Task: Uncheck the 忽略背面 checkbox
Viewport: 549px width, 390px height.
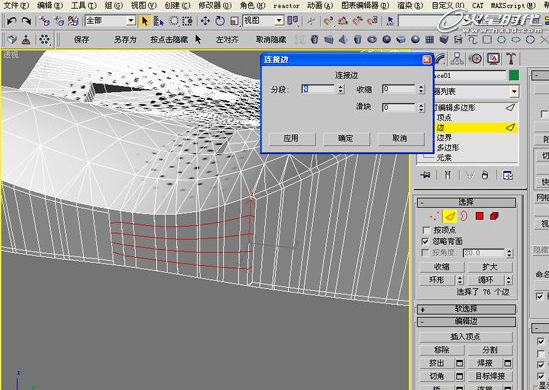Action: tap(426, 241)
